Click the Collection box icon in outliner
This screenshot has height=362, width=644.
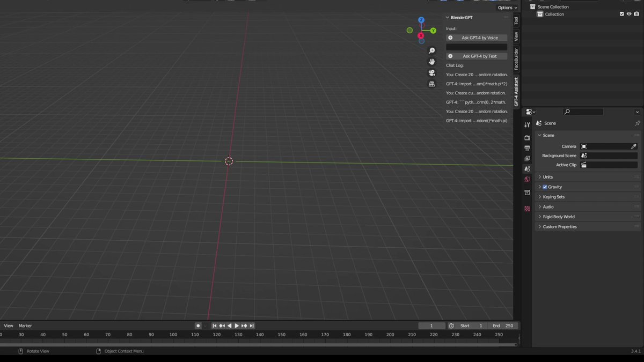tap(540, 14)
